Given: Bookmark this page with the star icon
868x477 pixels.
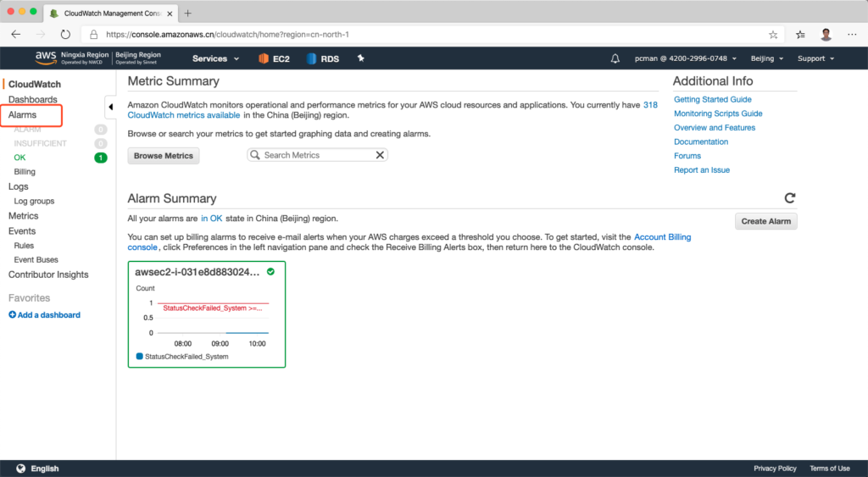Looking at the screenshot, I should tap(773, 35).
